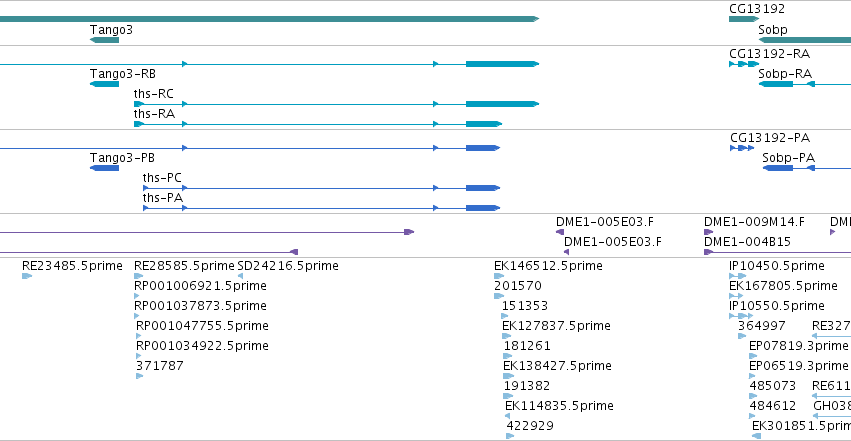The height and width of the screenshot is (441, 851).
Task: Click the ths-PA coding feature
Action: click(x=321, y=208)
